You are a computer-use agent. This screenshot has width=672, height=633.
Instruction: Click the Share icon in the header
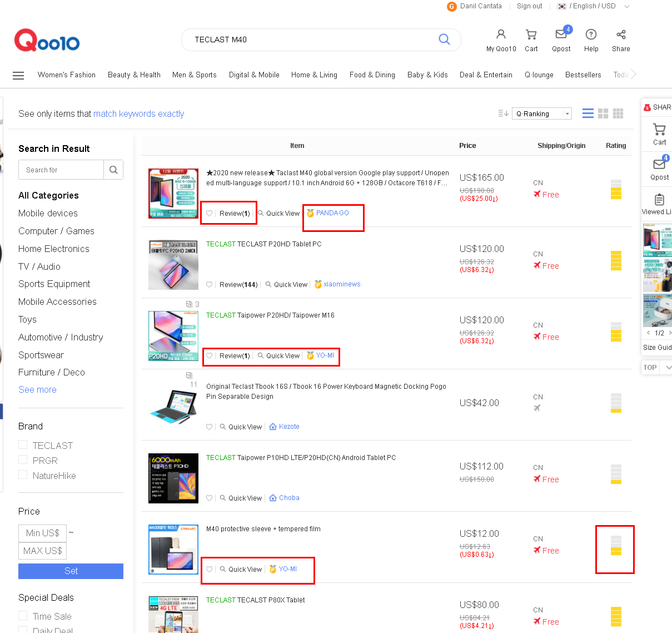click(x=621, y=34)
